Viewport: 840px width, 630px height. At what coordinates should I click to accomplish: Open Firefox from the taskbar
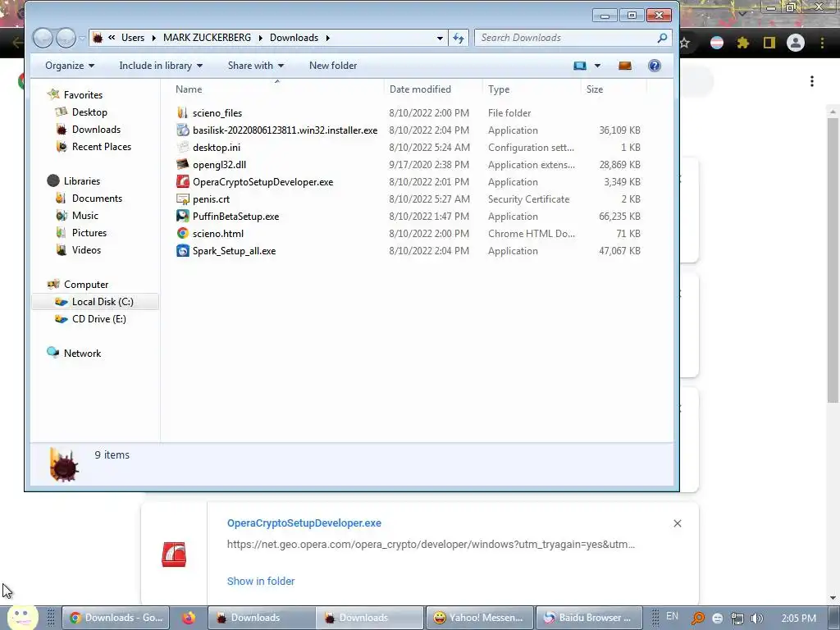coord(189,618)
